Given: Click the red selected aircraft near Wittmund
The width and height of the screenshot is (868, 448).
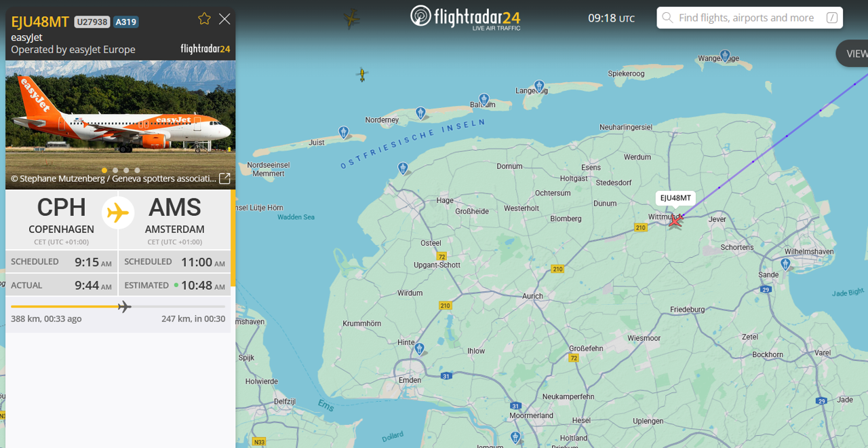Looking at the screenshot, I should (x=675, y=220).
